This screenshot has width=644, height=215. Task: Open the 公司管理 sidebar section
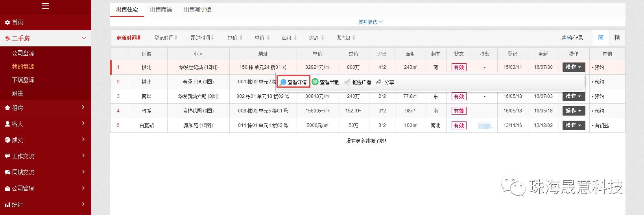click(23, 188)
